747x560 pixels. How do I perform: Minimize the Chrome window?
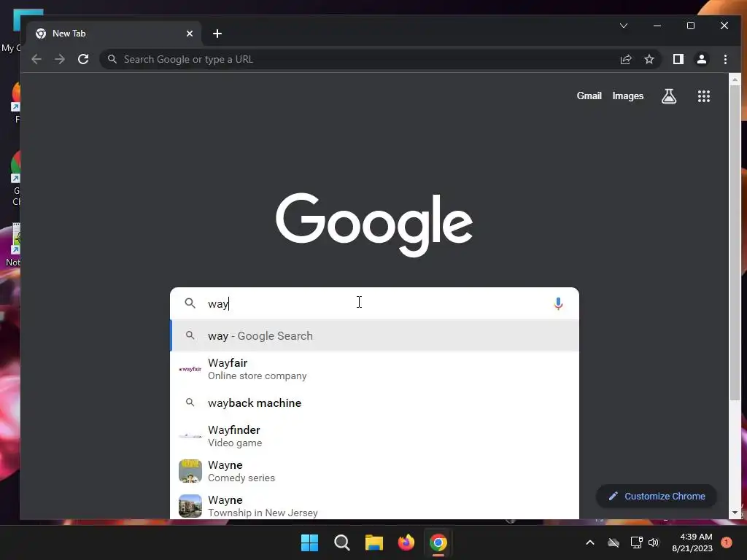click(657, 26)
